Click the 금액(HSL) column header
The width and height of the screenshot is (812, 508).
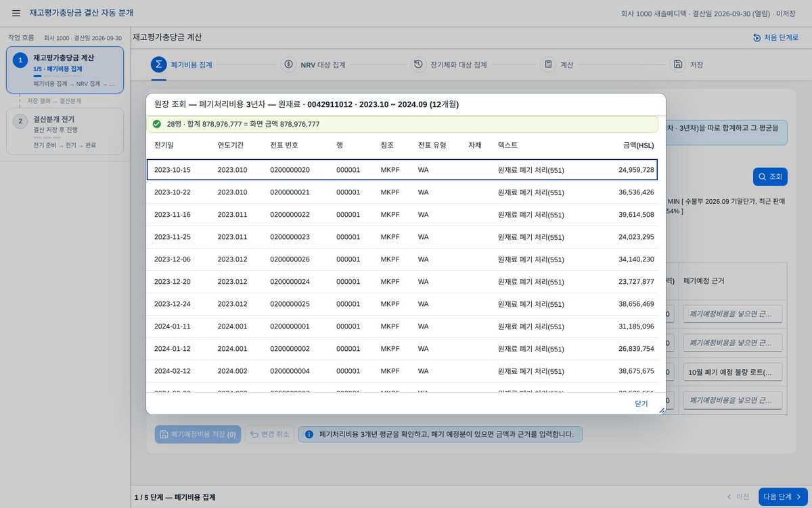coord(639,145)
